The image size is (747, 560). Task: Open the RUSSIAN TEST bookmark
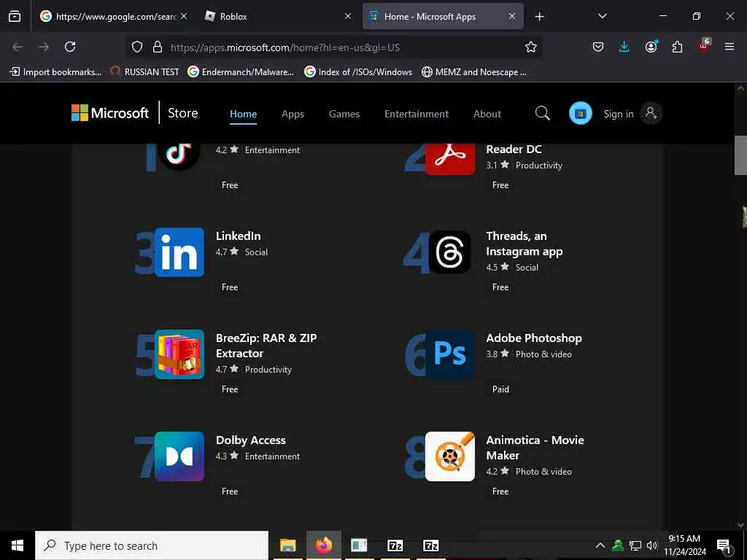(x=145, y=72)
